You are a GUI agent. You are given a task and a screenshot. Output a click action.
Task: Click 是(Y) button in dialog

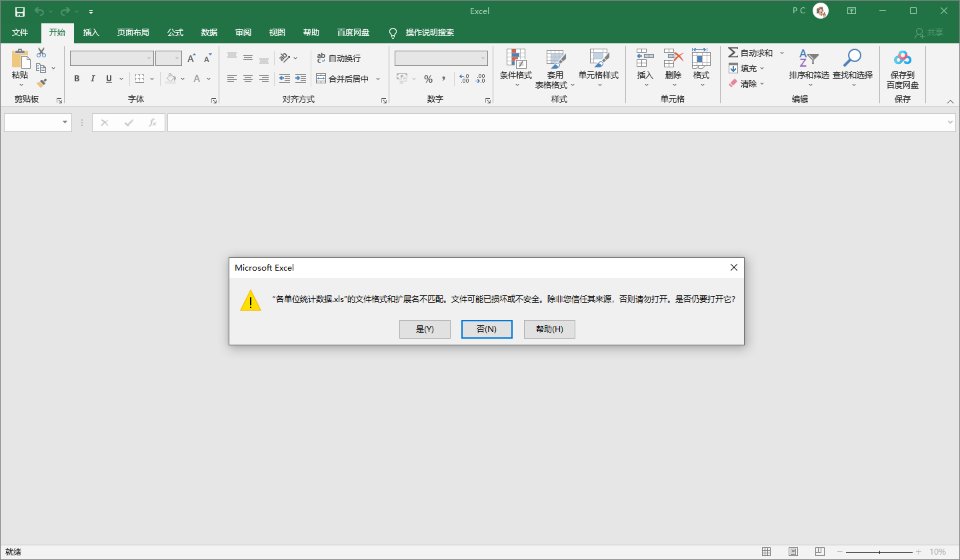[425, 329]
